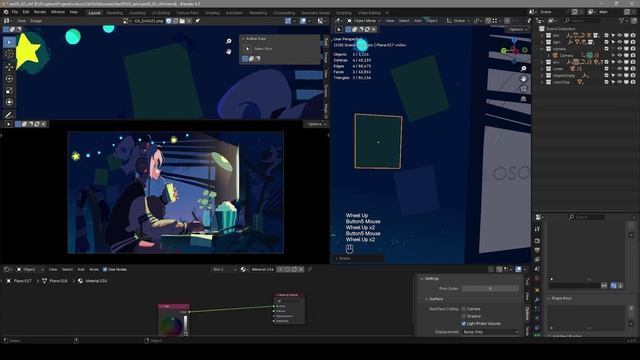Open the Slot 1 dropdown in shader editor
This screenshot has width=640, height=360.
pyautogui.click(x=224, y=269)
